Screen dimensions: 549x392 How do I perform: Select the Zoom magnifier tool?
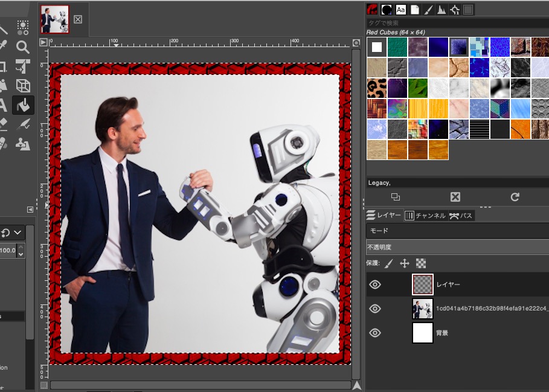23,47
